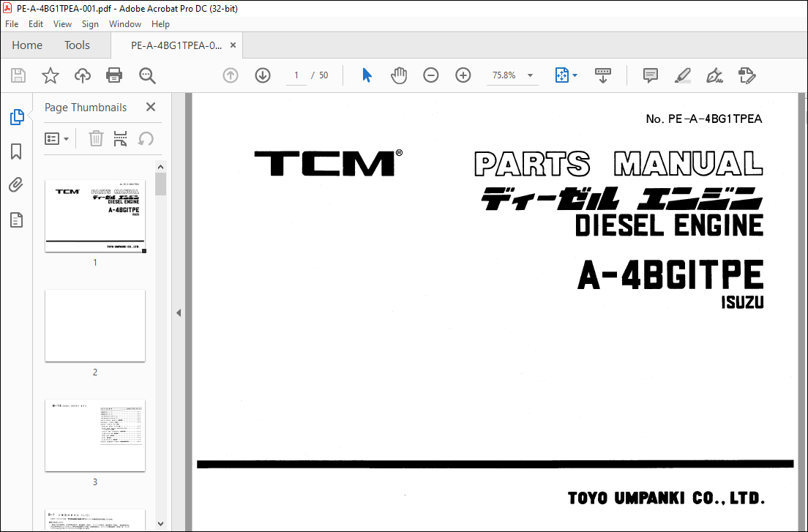This screenshot has width=808, height=532.
Task: Open the File menu
Action: [11, 24]
